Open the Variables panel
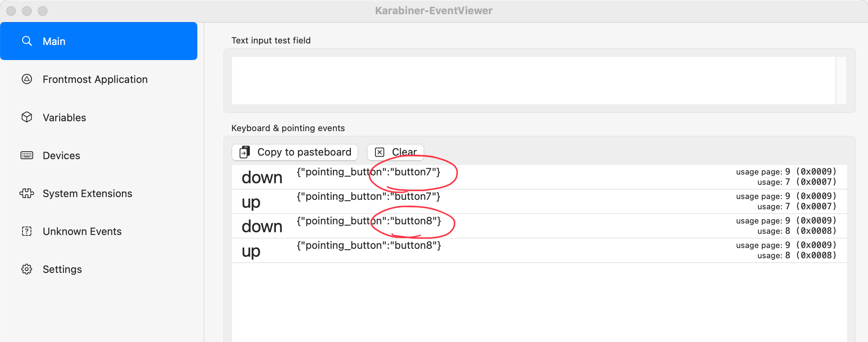 pos(64,117)
